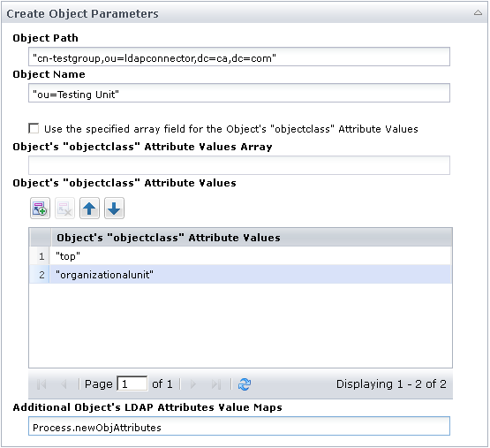This screenshot has height=448, width=490.
Task: Select the "top" row value
Action: 251,256
